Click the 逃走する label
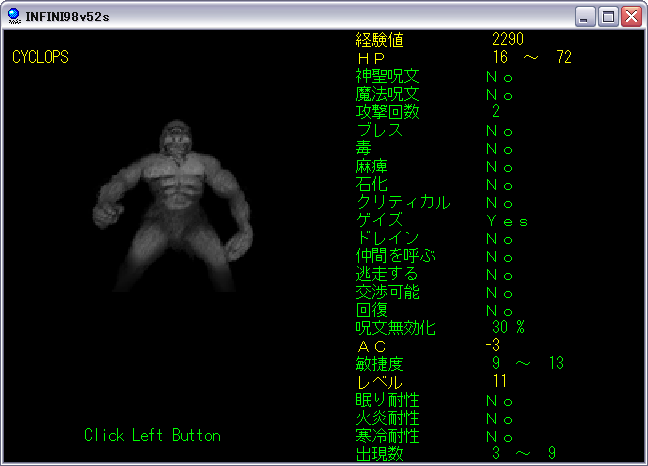Screen dimensions: 648x466 387,274
